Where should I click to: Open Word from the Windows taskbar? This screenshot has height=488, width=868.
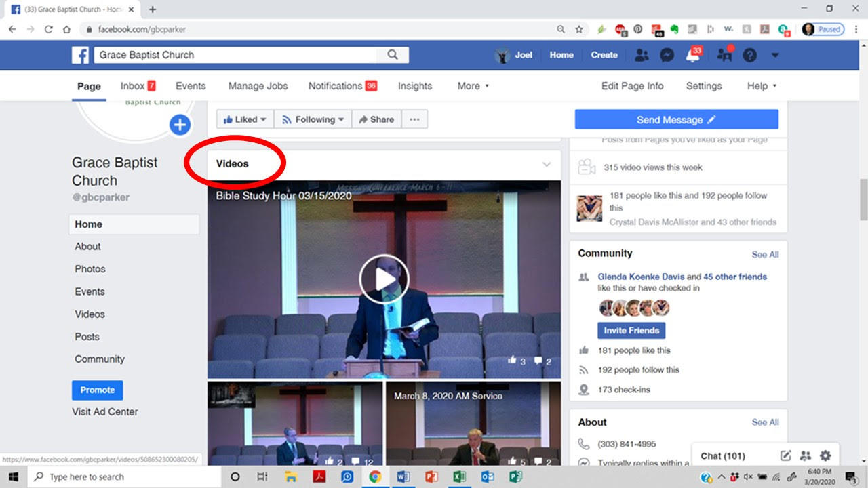tap(403, 476)
